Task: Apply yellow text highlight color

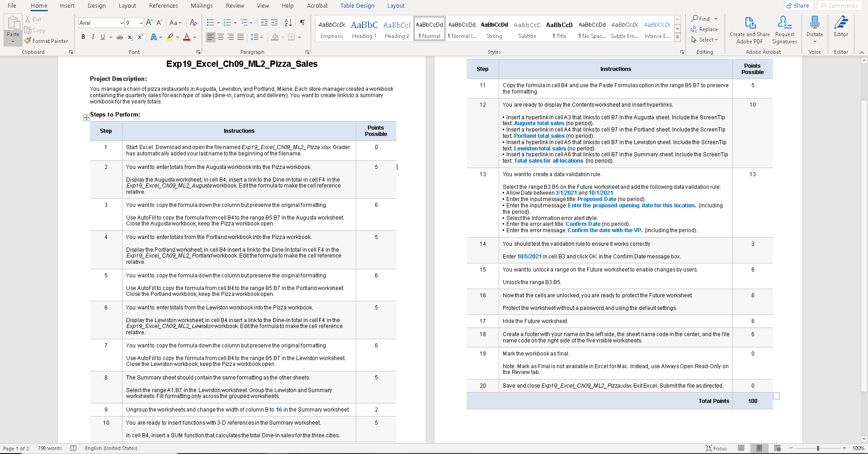Action: tap(170, 37)
